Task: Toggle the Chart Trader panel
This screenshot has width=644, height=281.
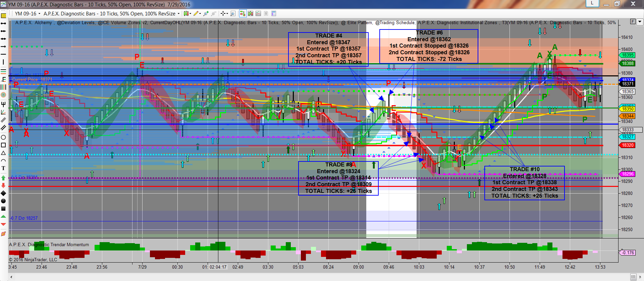Action: click(x=243, y=13)
